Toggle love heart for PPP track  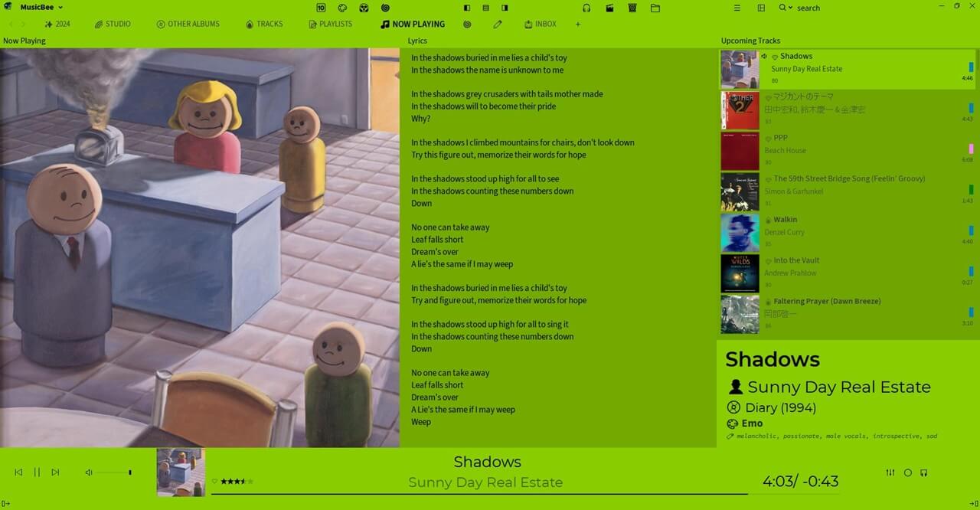click(768, 139)
